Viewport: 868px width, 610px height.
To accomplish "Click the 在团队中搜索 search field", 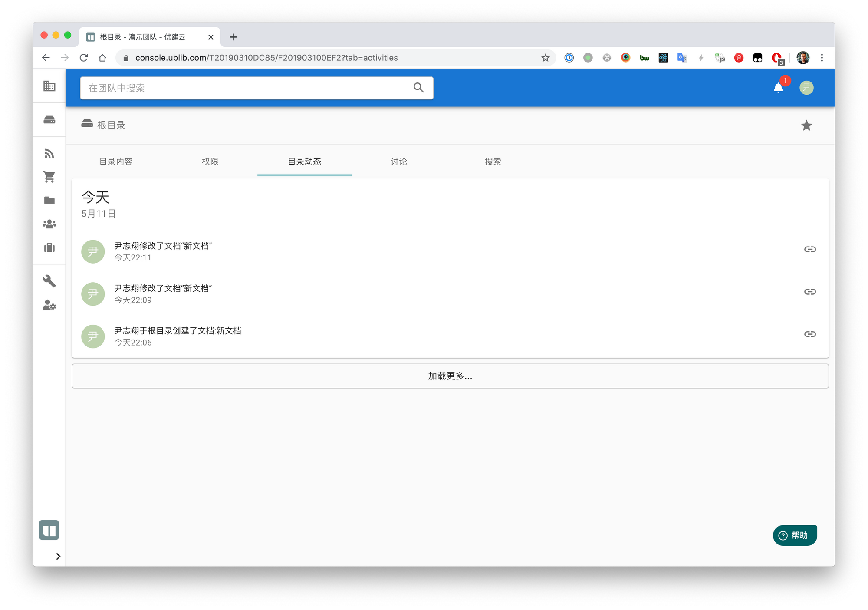I will click(x=247, y=88).
